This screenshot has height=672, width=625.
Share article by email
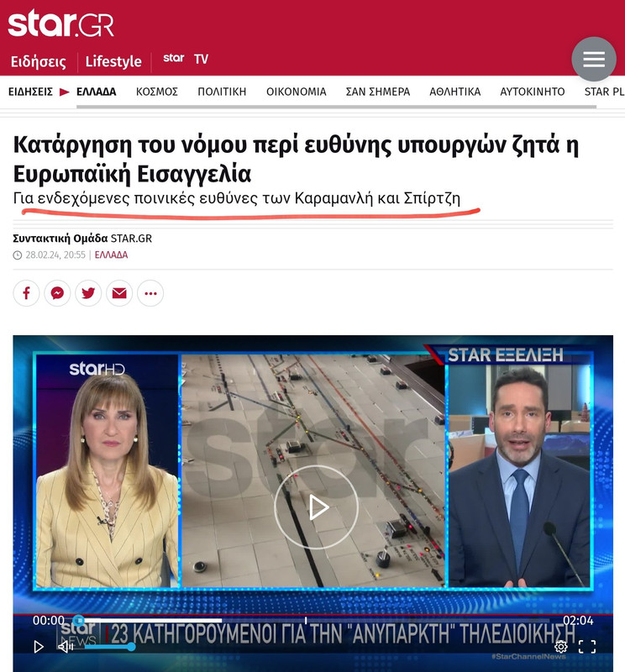click(x=119, y=293)
